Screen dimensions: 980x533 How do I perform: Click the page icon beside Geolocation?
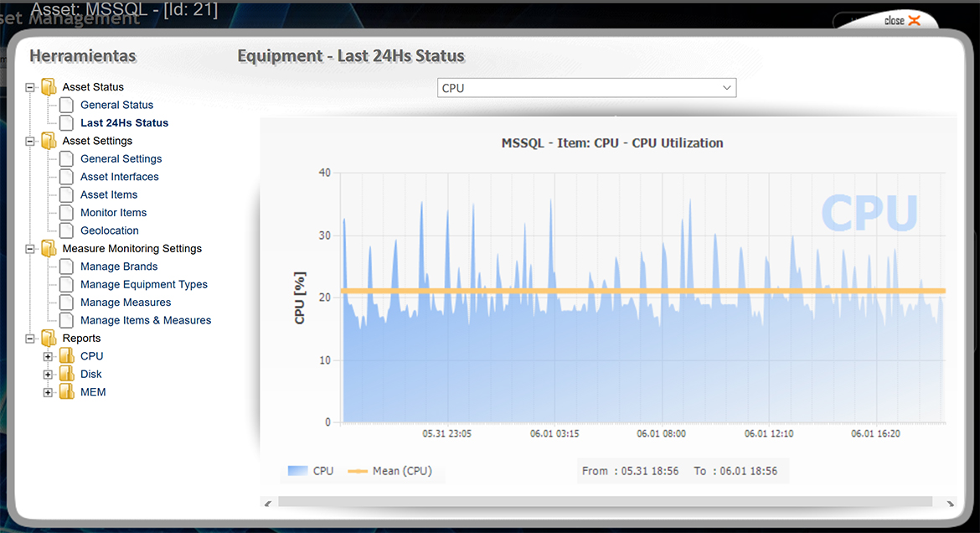pos(66,230)
